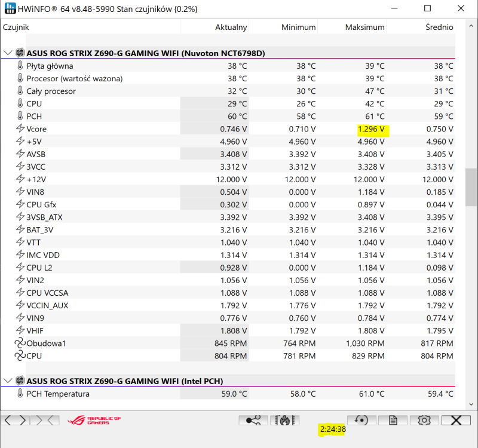Click the collapse columns inward arrows button

click(x=45, y=421)
